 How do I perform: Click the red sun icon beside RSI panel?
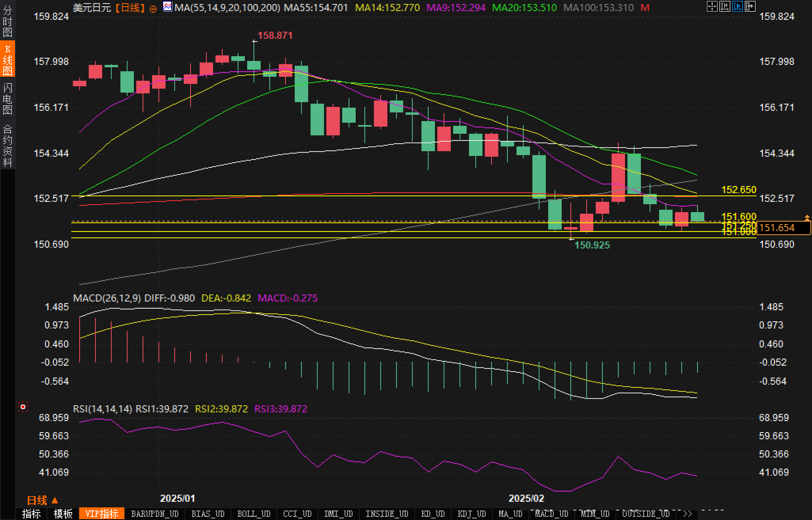point(23,407)
